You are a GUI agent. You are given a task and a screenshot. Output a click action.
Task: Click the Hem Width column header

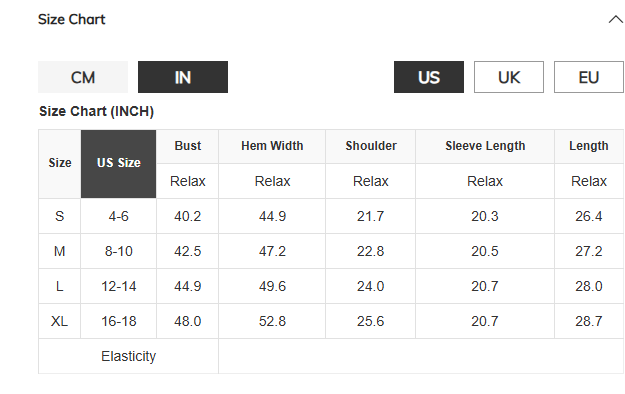point(272,146)
